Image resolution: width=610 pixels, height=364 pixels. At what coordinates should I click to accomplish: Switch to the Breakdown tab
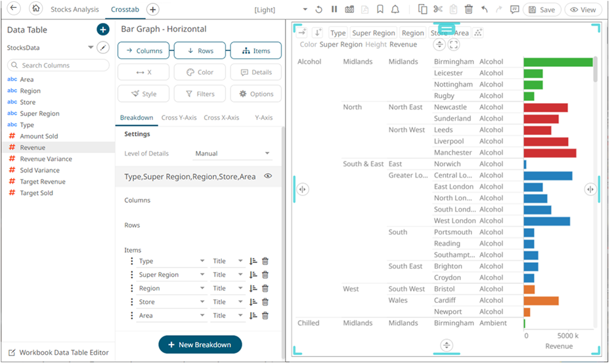tap(137, 117)
